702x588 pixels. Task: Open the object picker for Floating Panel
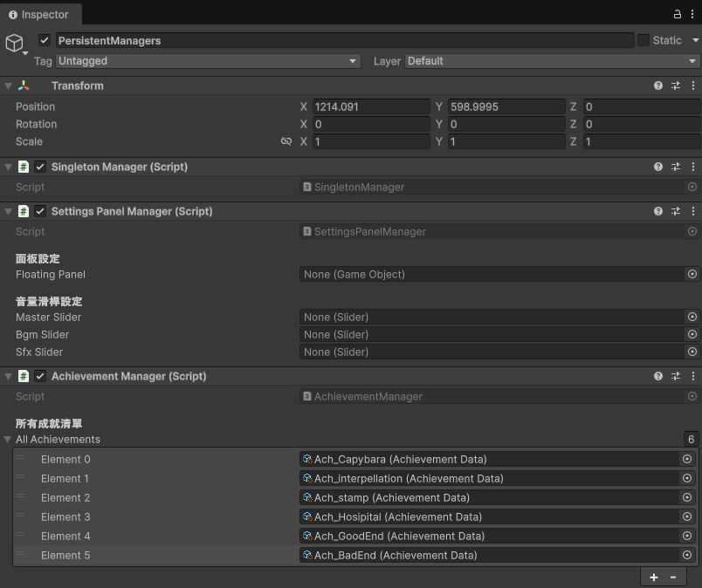tap(692, 274)
